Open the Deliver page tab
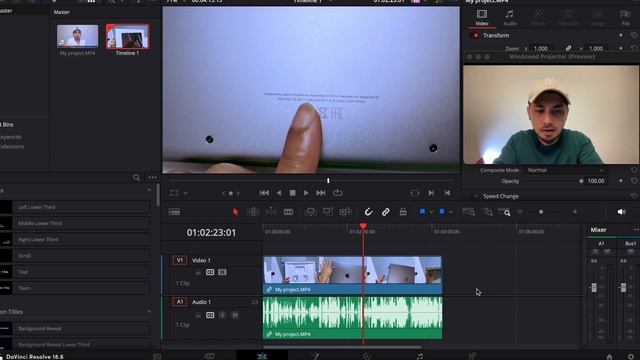The image size is (640, 360). (x=472, y=356)
